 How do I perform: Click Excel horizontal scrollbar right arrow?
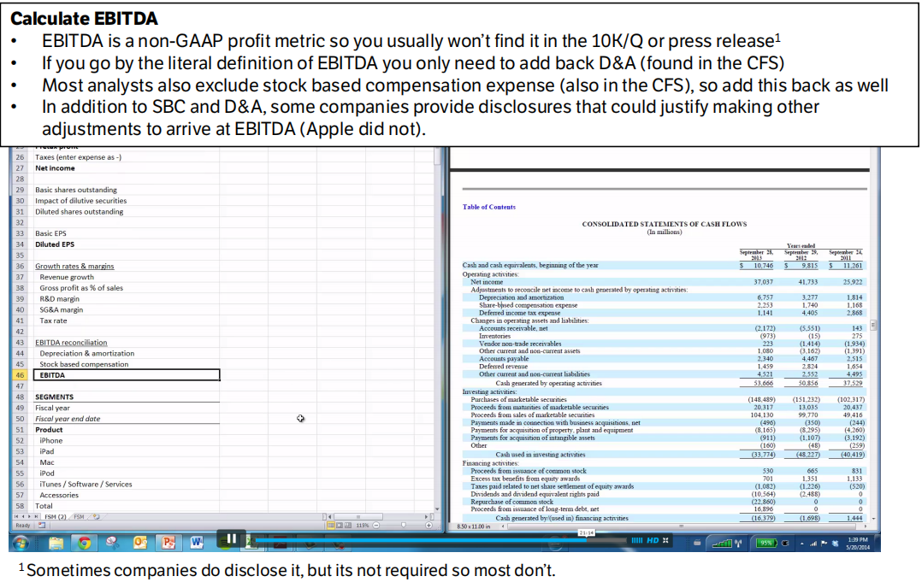click(x=426, y=517)
